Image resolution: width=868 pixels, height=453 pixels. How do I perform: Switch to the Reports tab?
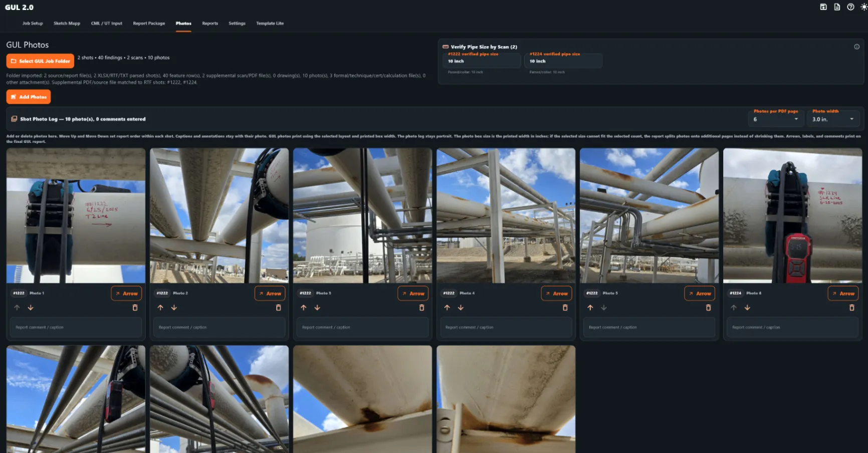tap(210, 24)
